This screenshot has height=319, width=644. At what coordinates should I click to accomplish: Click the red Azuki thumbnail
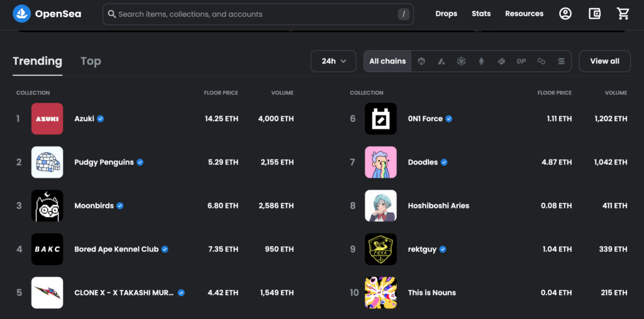tap(47, 119)
